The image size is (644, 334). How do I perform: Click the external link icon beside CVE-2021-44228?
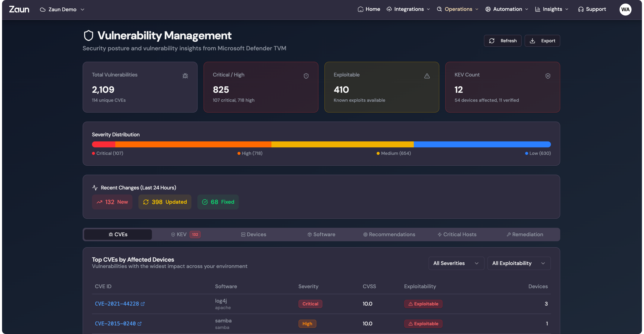[143, 304]
